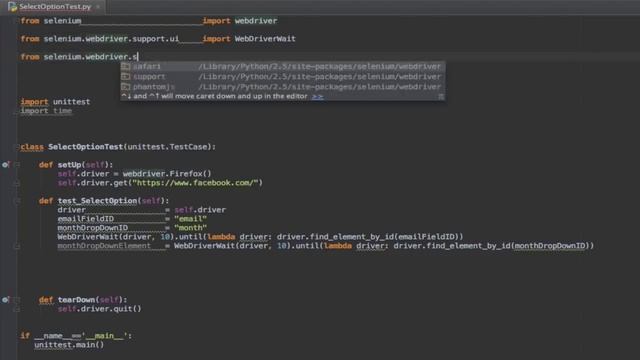Click the 'import unittest' line
This screenshot has width=640, height=360.
pos(55,102)
